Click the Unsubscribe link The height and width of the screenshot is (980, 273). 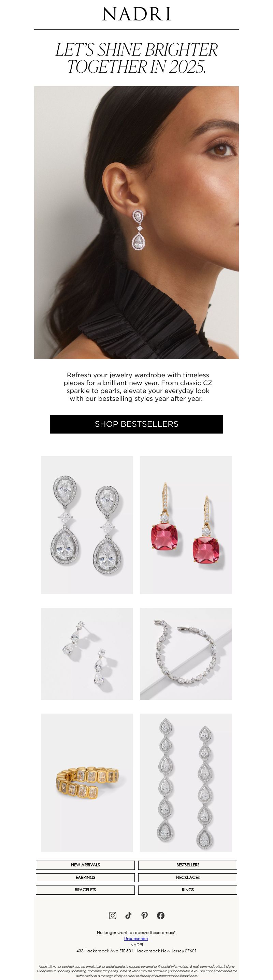click(136, 938)
